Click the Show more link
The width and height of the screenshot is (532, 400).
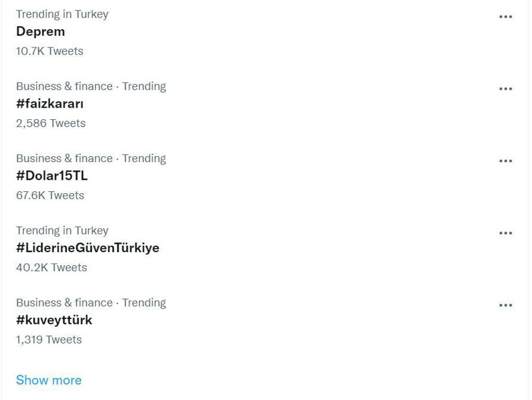(x=49, y=380)
